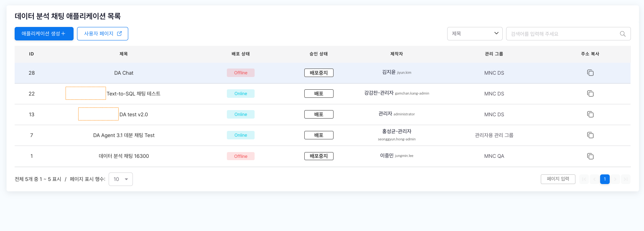
Task: Copy address for DA Agent 3.1 row
Action: tap(590, 135)
